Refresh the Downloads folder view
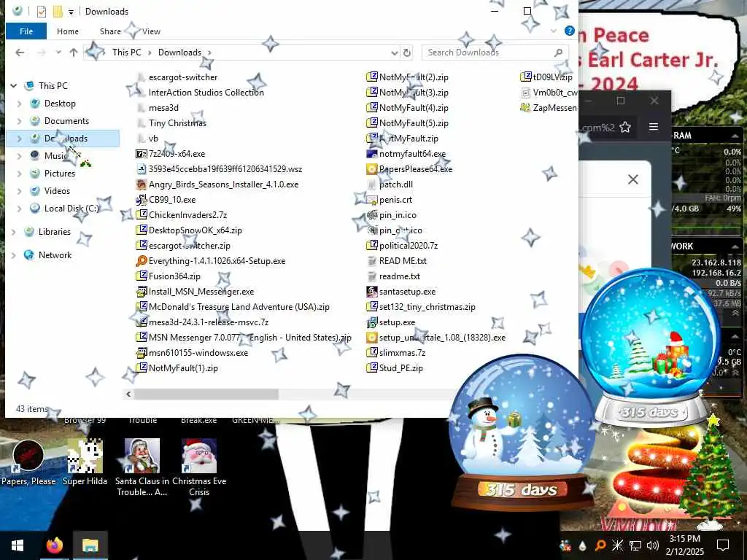Image resolution: width=747 pixels, height=560 pixels. click(407, 52)
